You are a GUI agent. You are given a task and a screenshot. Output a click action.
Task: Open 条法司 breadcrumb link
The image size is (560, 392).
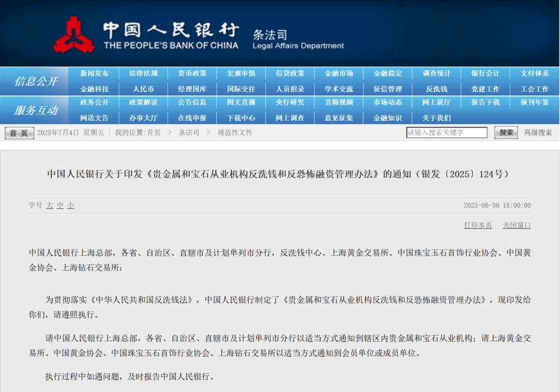coord(189,133)
